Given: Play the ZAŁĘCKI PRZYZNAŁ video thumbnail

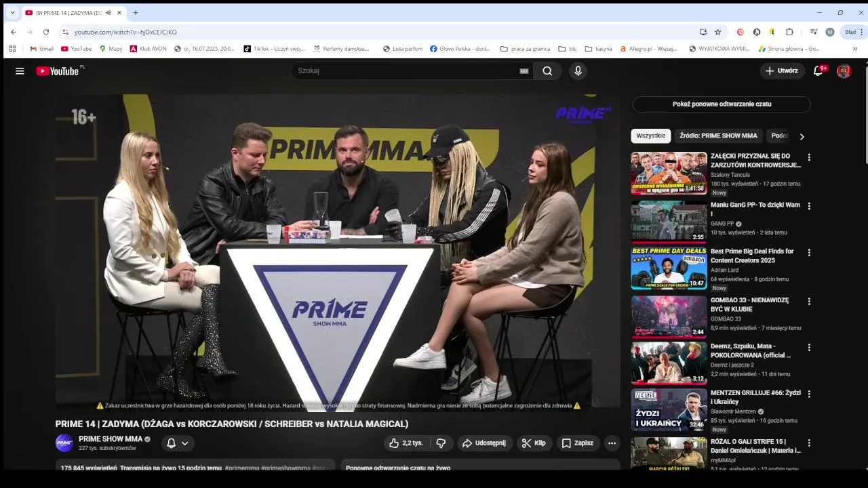Looking at the screenshot, I should coord(669,173).
